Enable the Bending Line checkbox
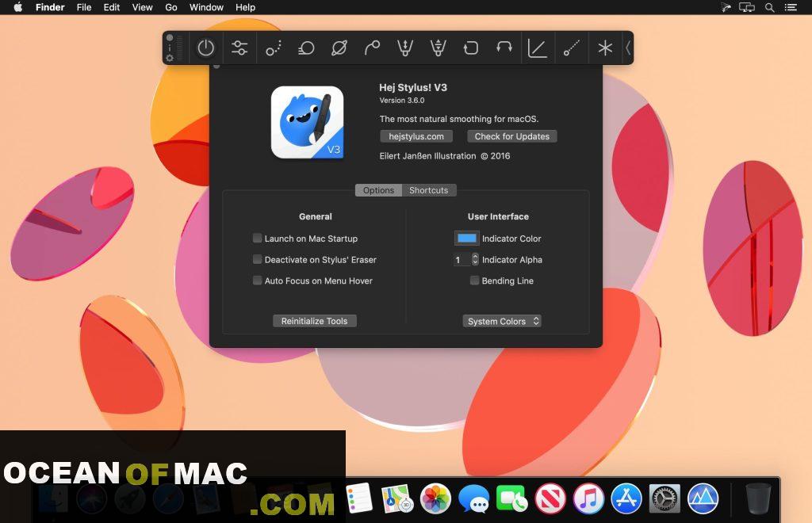Screen dimensions: 812x523 click(x=474, y=281)
